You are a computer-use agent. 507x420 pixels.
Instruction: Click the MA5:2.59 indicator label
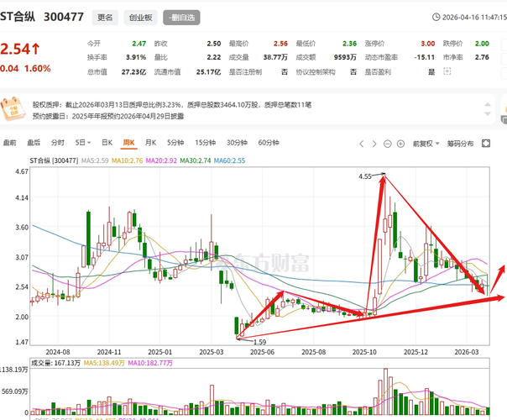[x=95, y=160]
